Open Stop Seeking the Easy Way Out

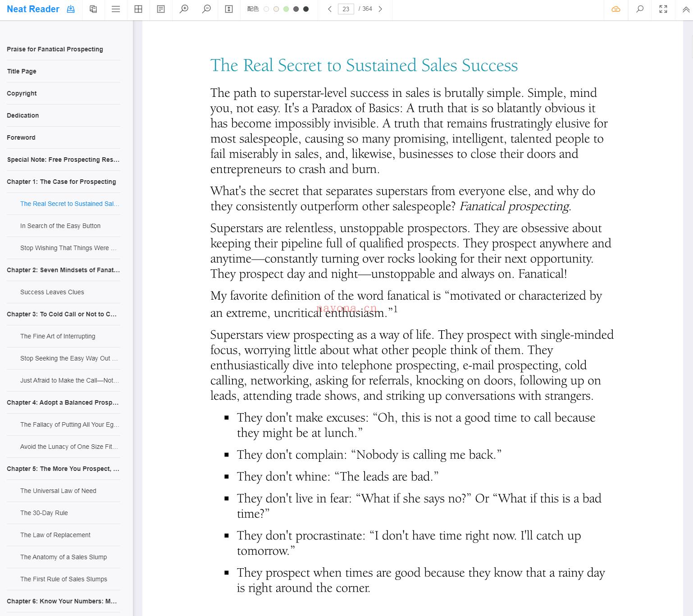coord(69,358)
